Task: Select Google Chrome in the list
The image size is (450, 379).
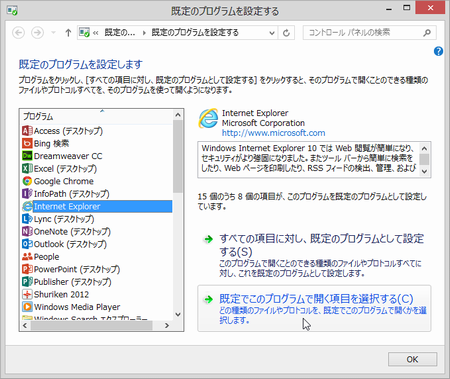Action: [x=64, y=181]
